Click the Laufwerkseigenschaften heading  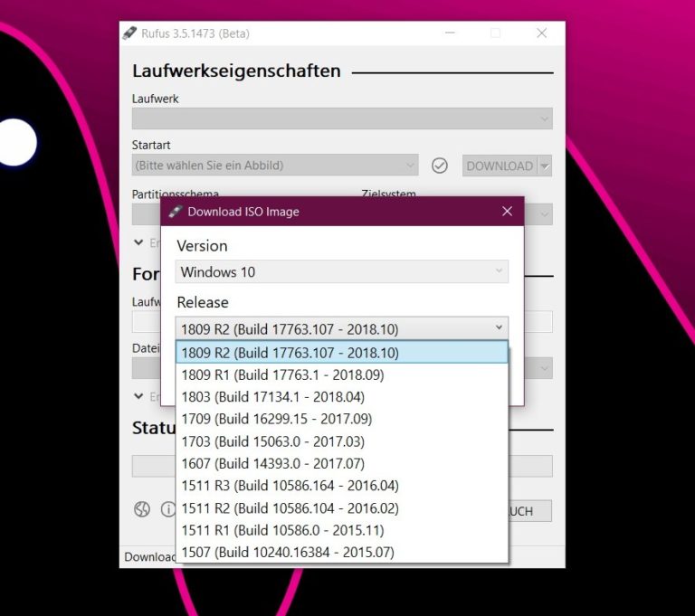click(x=237, y=71)
